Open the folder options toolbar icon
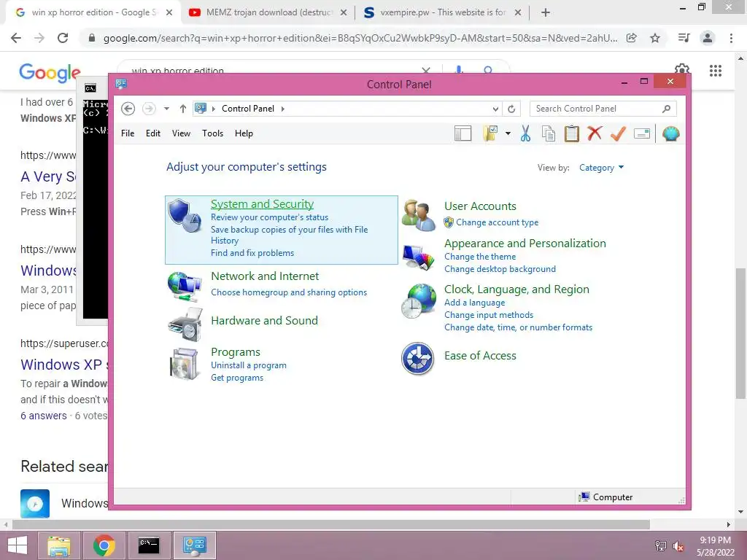 coord(490,134)
